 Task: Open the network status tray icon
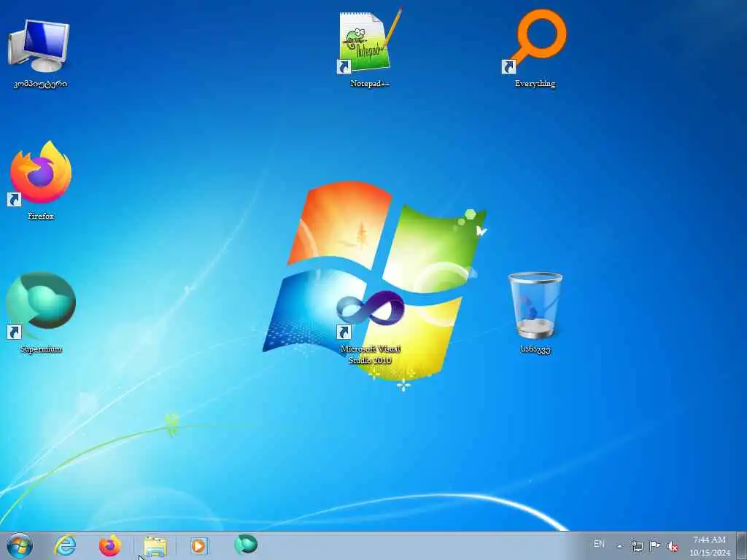[x=638, y=546]
